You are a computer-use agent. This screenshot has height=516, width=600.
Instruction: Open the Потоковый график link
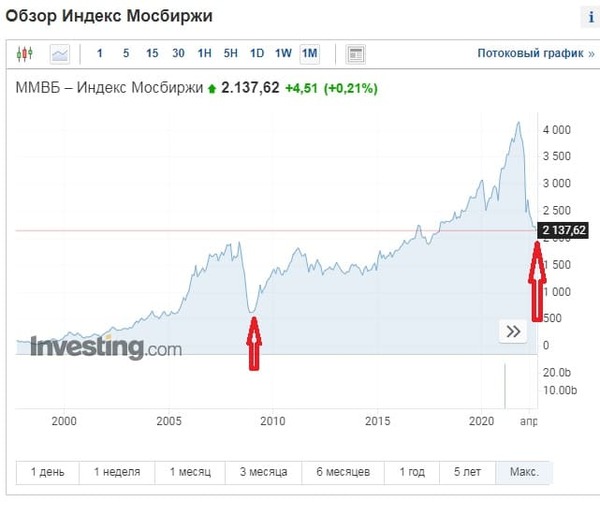529,53
